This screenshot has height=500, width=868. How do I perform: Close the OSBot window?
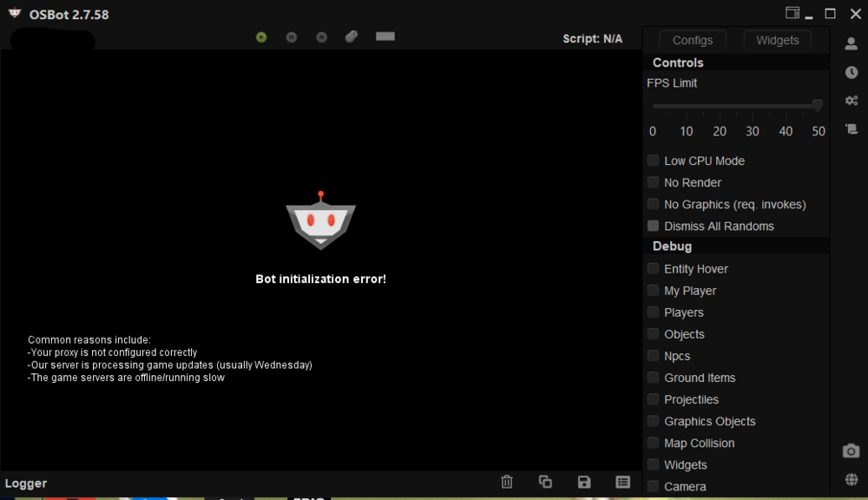point(855,13)
